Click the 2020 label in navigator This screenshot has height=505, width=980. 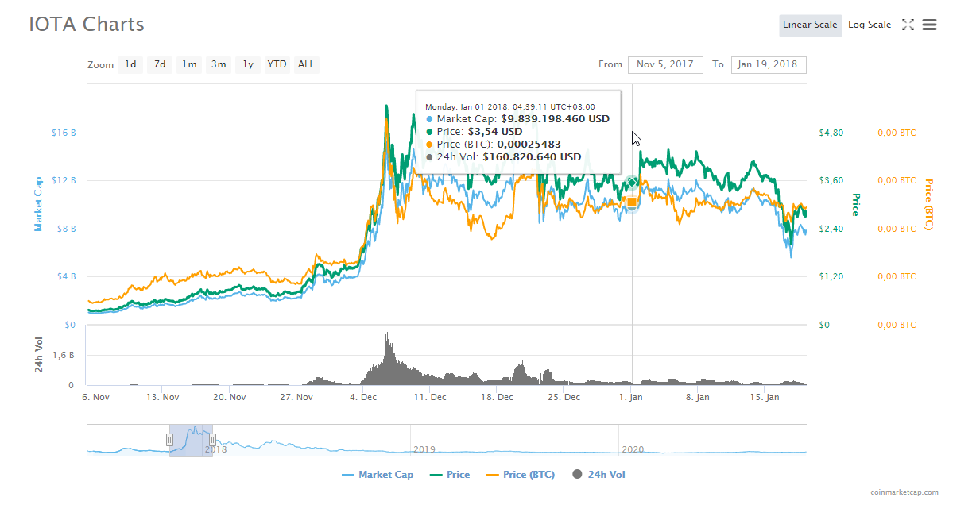(x=633, y=449)
